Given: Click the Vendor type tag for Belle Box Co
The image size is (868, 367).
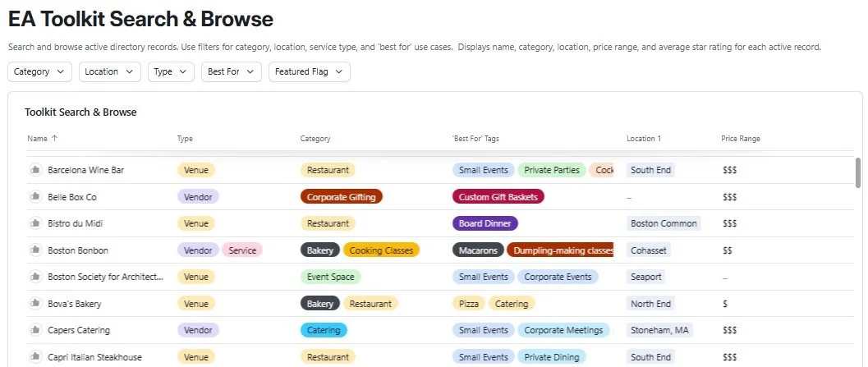Looking at the screenshot, I should pos(198,196).
